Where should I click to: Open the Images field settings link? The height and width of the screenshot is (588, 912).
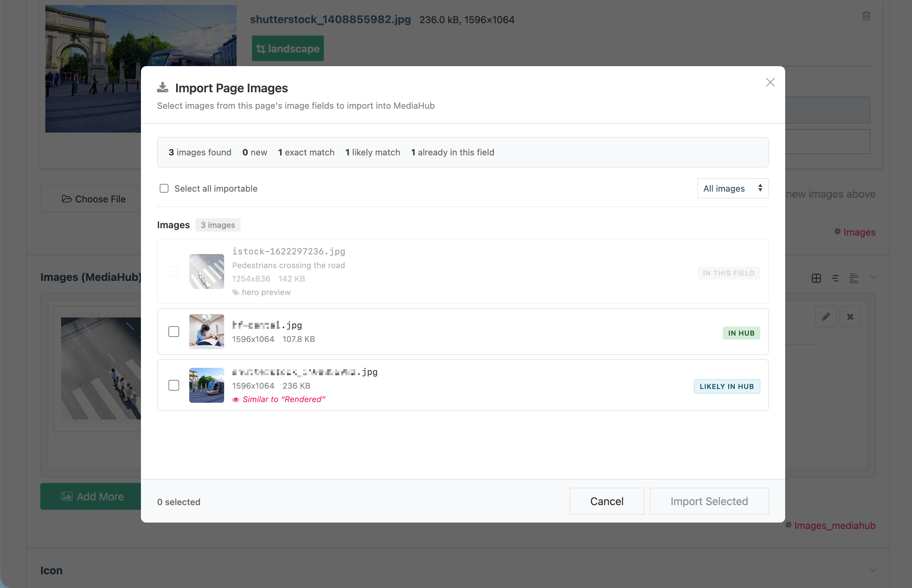pyautogui.click(x=859, y=232)
